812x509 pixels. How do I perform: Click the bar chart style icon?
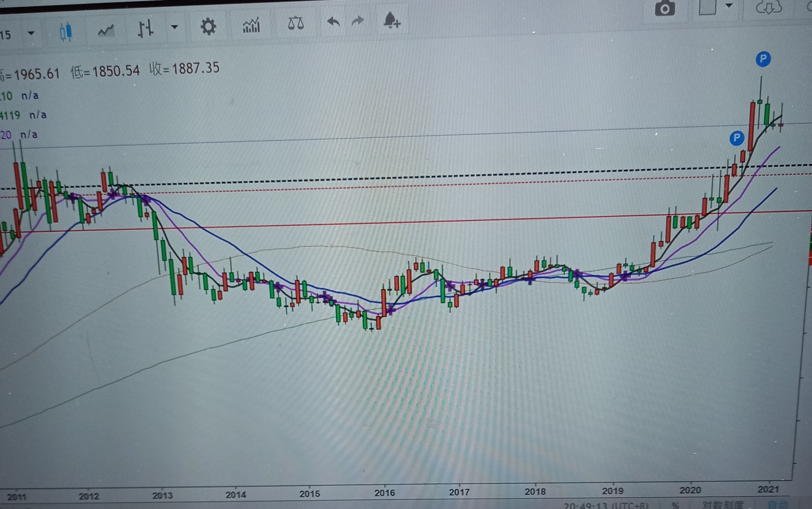pos(145,28)
